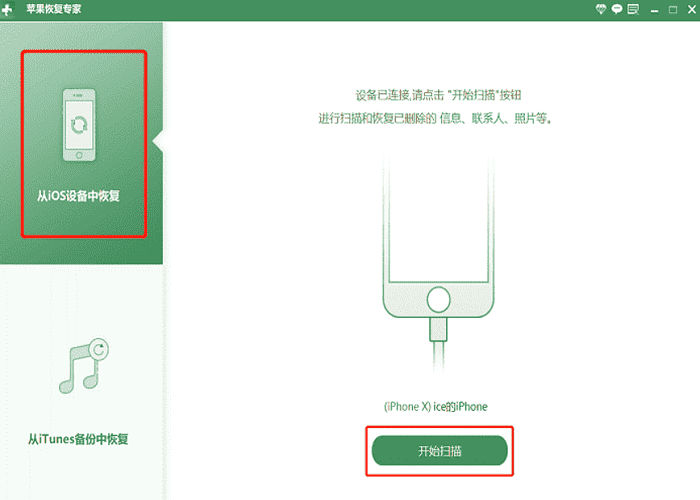Select the iTunes music note restore icon
The width and height of the screenshot is (700, 500).
click(84, 366)
